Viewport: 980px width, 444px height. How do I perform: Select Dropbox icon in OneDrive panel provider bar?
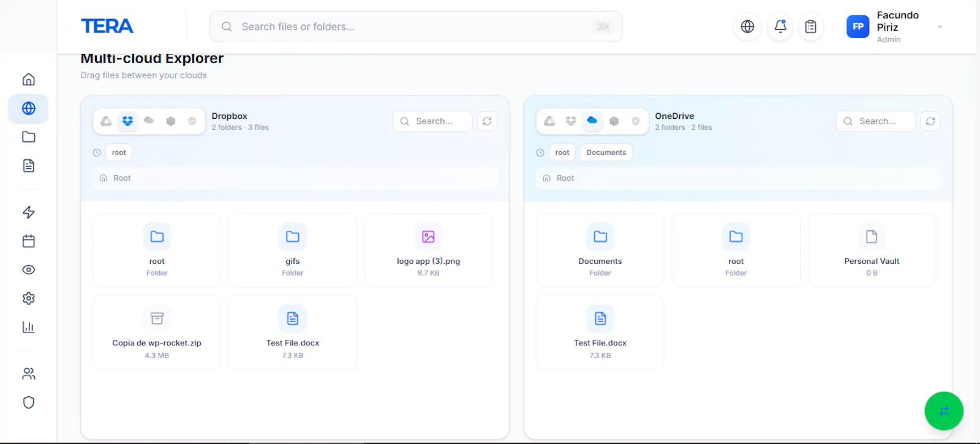click(x=571, y=121)
